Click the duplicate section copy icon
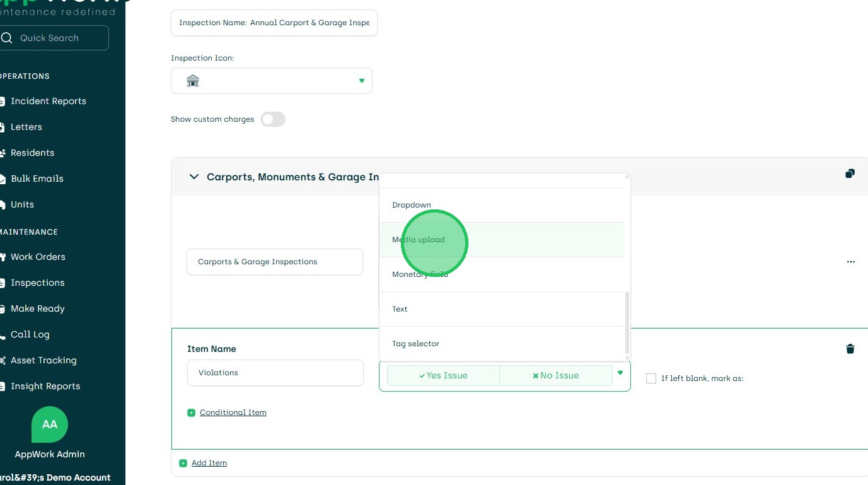Viewport: 868px width, 485px height. click(850, 174)
